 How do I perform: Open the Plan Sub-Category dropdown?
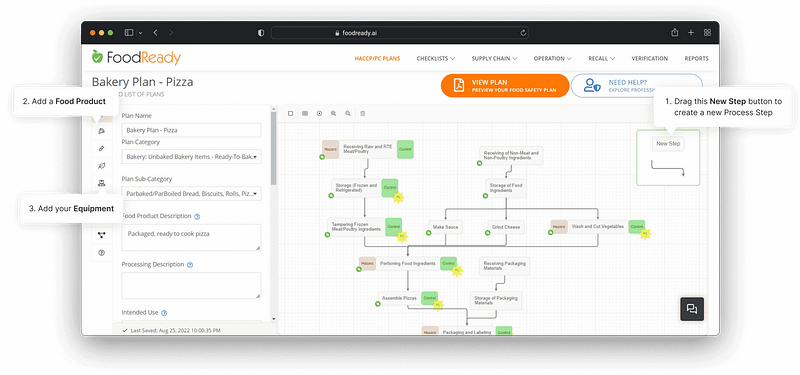click(191, 194)
